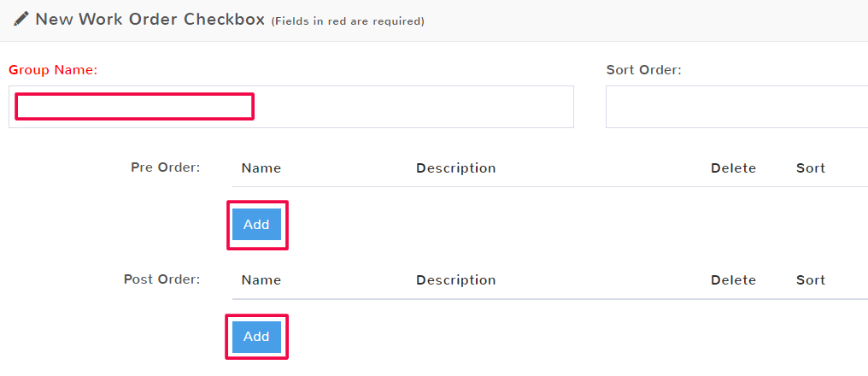Click Description column header in Pre Order
Image resolution: width=868 pixels, height=376 pixels.
(x=455, y=168)
